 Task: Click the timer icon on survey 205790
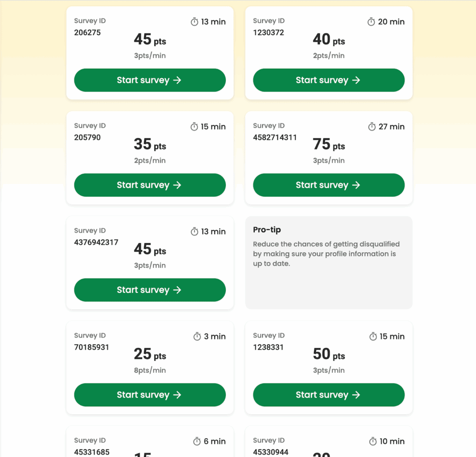[x=194, y=127]
